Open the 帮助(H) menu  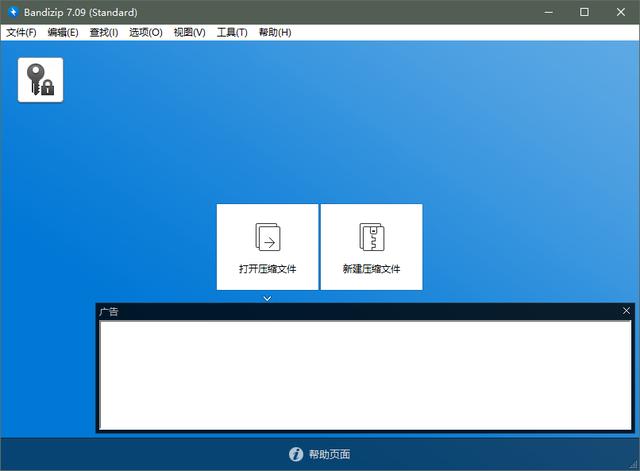click(275, 33)
